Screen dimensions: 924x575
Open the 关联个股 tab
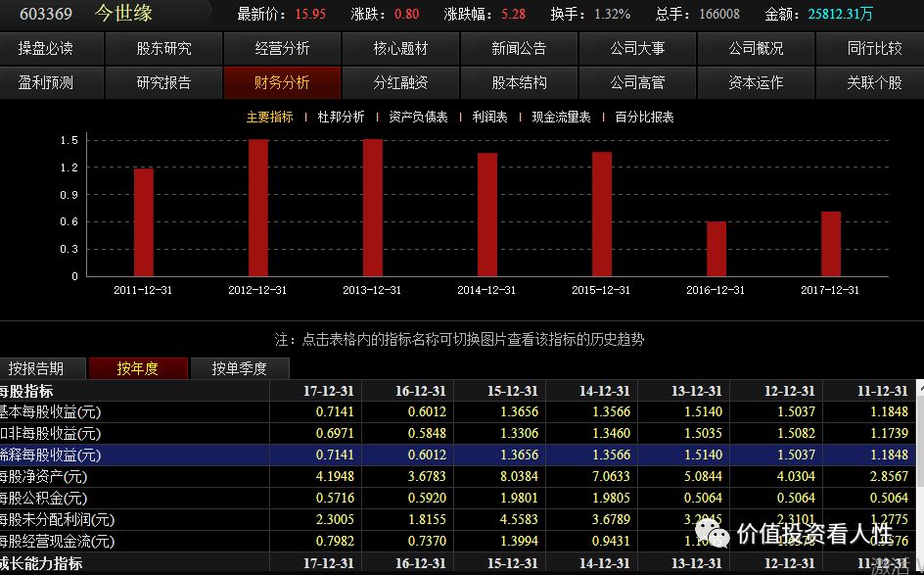870,82
